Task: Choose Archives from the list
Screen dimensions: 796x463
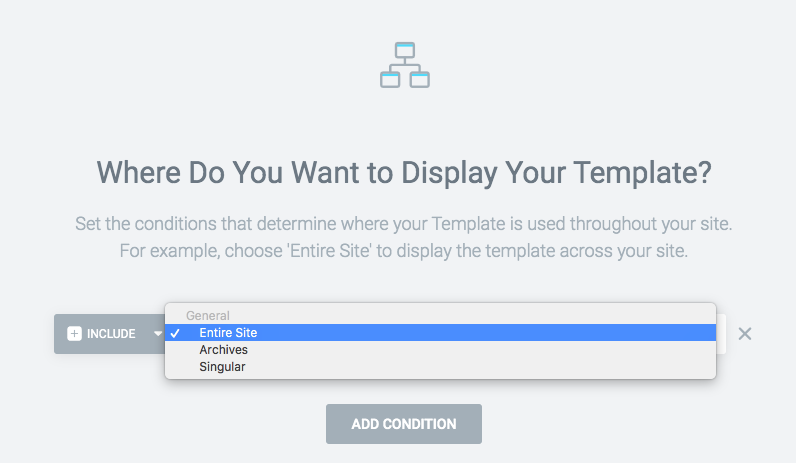Action: (x=223, y=350)
